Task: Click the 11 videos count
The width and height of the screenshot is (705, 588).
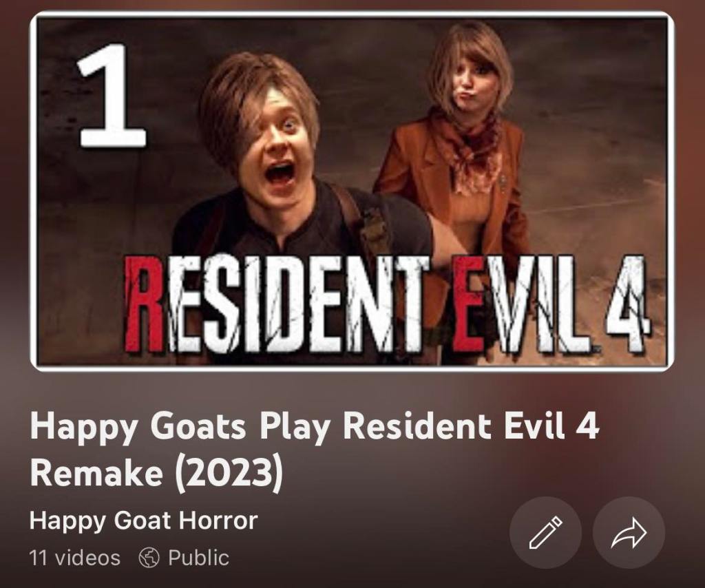Action: (x=74, y=558)
